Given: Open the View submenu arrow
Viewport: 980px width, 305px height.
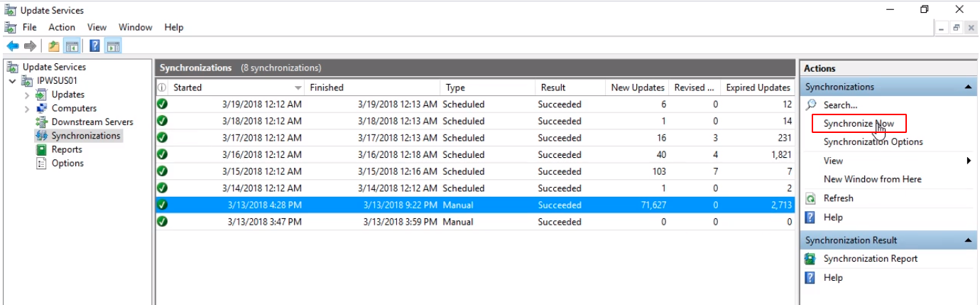Looking at the screenshot, I should [969, 161].
